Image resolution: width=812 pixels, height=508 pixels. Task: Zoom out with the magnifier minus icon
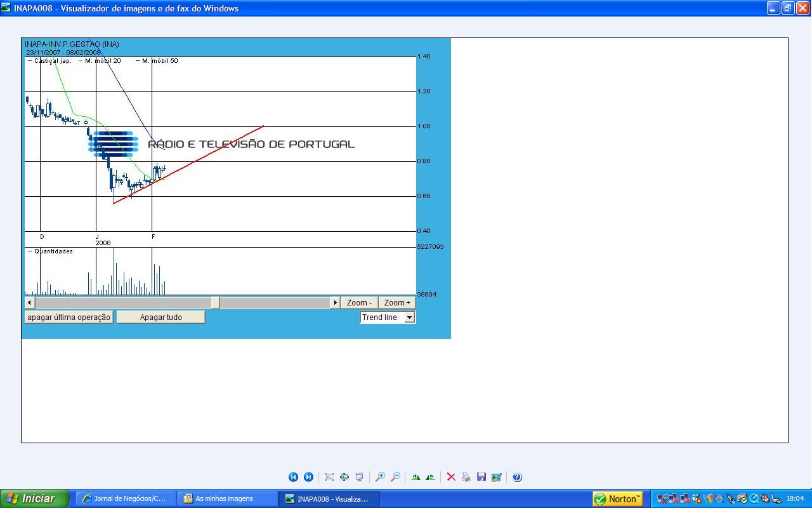click(395, 477)
